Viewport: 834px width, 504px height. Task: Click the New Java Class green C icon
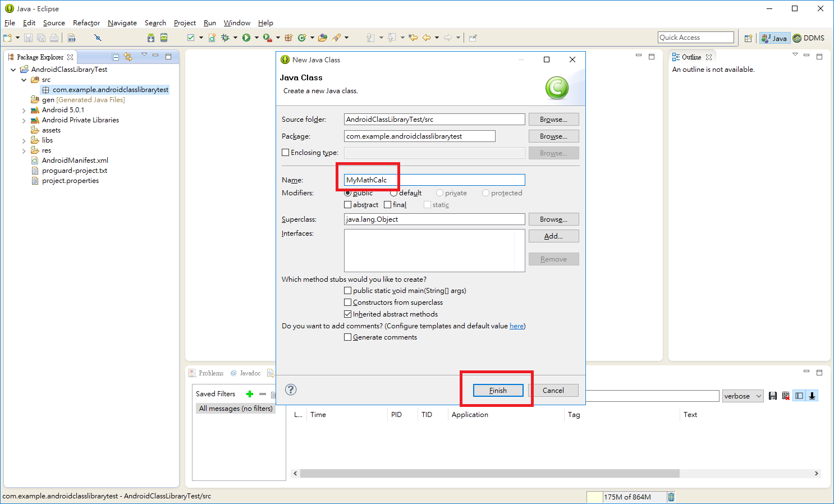[302, 38]
